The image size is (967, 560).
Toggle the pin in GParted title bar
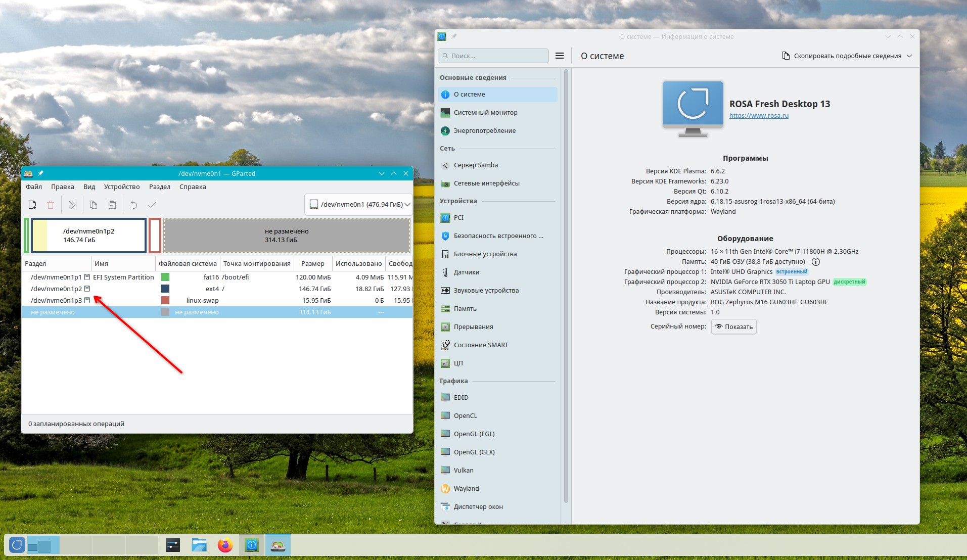40,173
